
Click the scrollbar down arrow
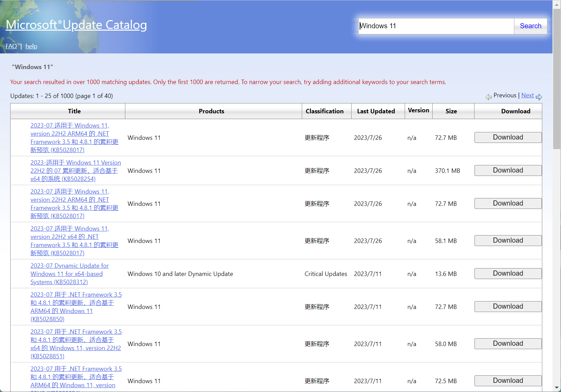[x=557, y=388]
